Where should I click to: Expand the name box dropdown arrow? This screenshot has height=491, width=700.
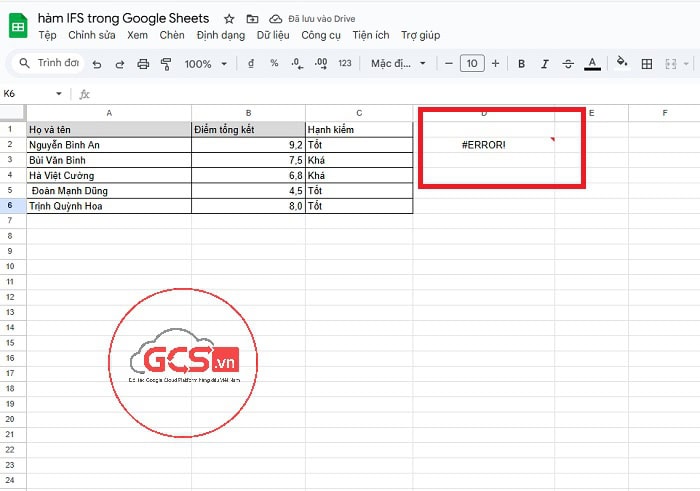(59, 94)
